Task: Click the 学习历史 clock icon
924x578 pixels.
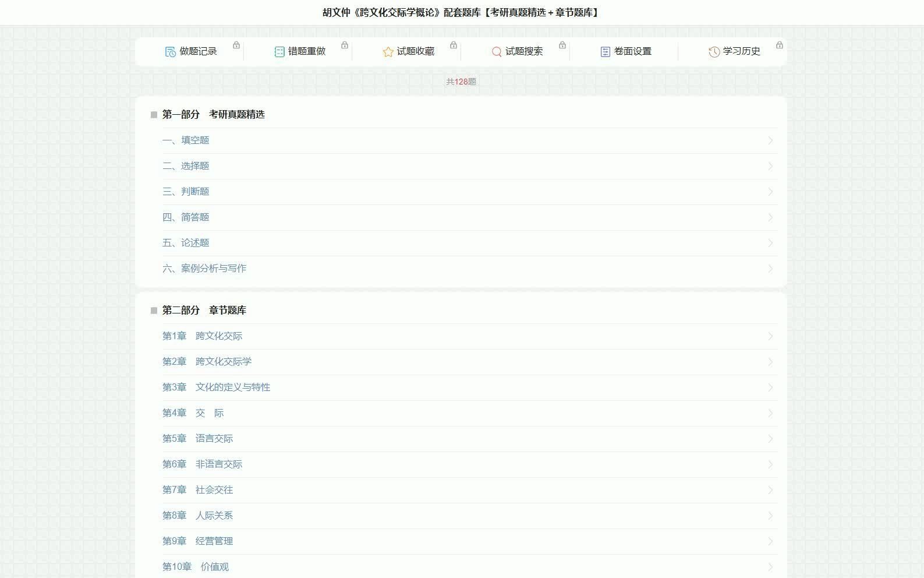Action: (714, 52)
